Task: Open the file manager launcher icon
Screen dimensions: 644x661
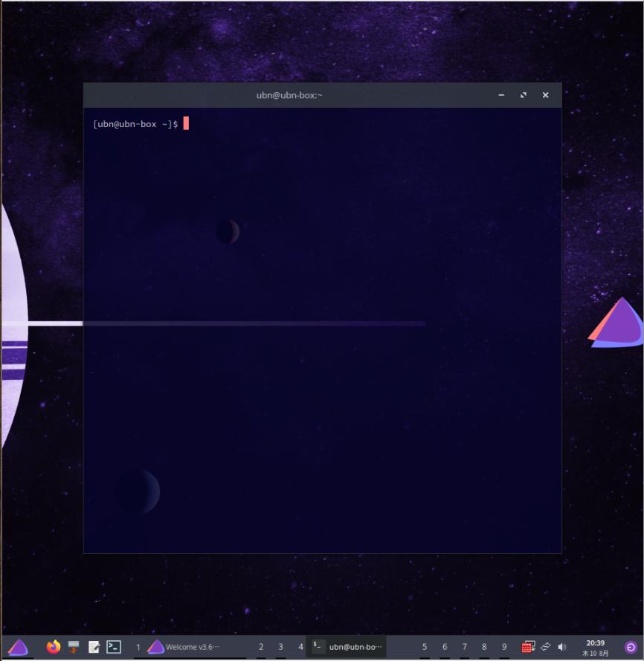Action: [x=74, y=647]
